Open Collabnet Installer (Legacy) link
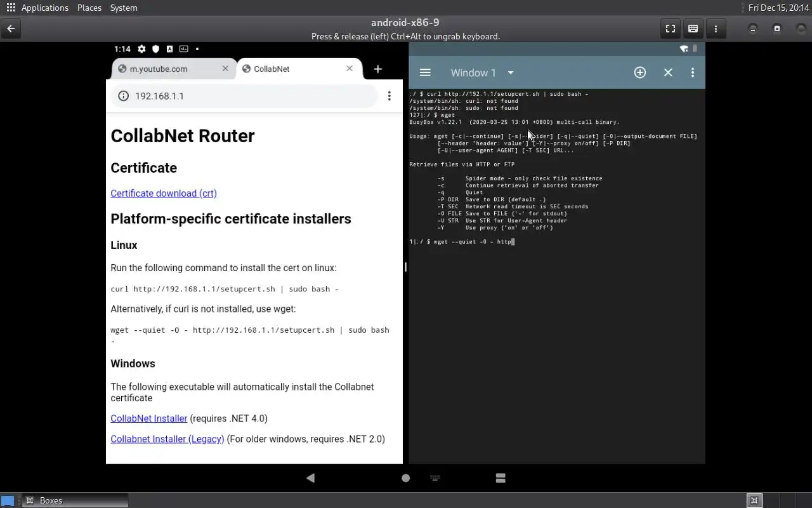 pyautogui.click(x=167, y=439)
